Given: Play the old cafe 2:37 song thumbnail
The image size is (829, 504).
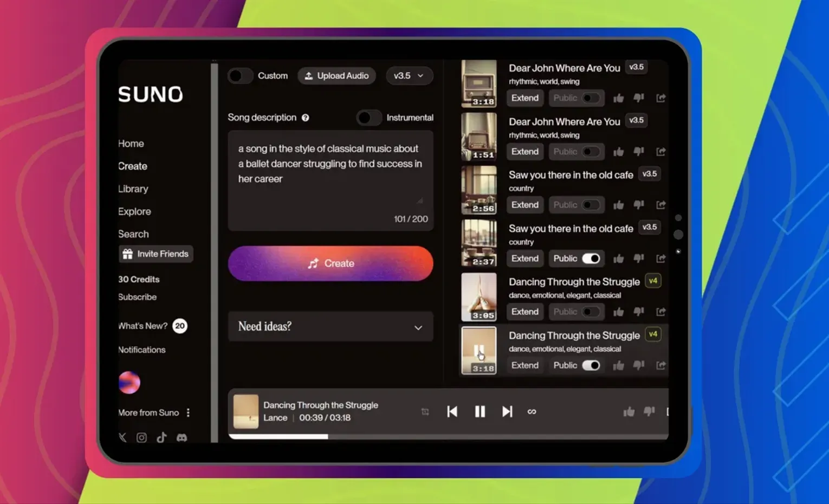Looking at the screenshot, I should click(479, 243).
